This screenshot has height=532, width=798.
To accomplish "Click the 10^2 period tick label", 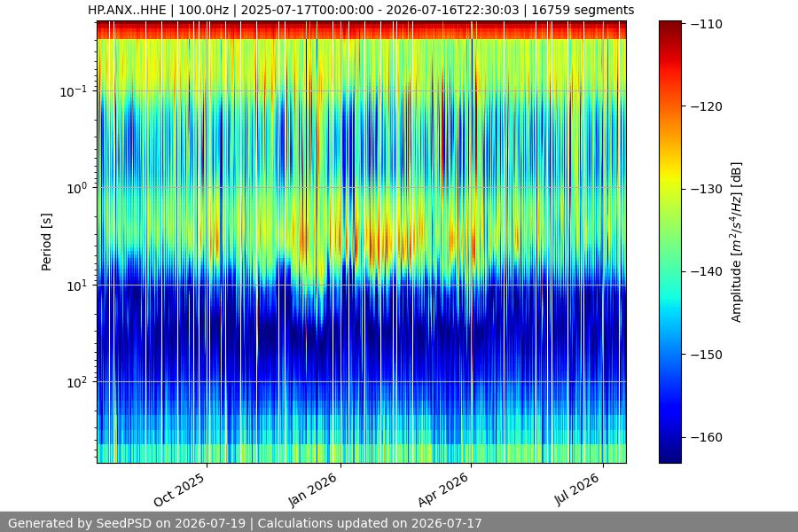I will (77, 382).
